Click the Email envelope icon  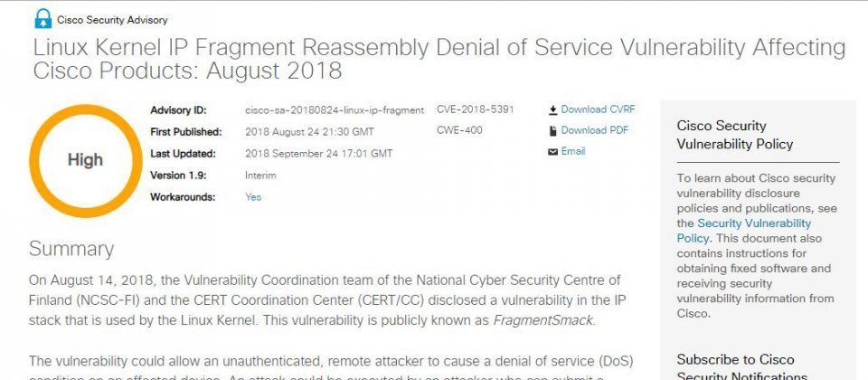[552, 152]
